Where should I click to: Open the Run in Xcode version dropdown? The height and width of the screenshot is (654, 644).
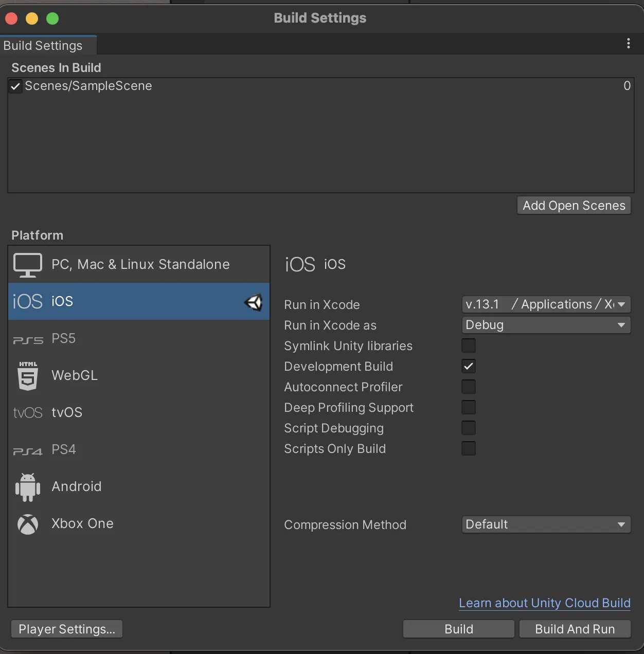click(x=546, y=304)
